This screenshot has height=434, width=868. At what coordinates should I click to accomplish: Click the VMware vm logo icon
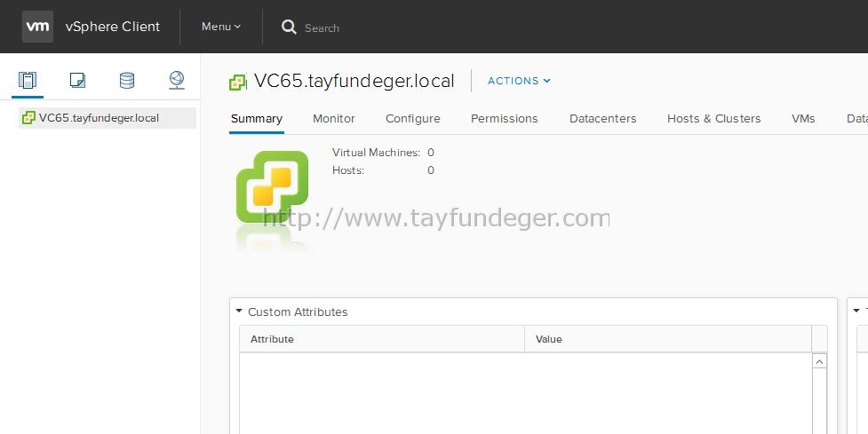point(37,27)
